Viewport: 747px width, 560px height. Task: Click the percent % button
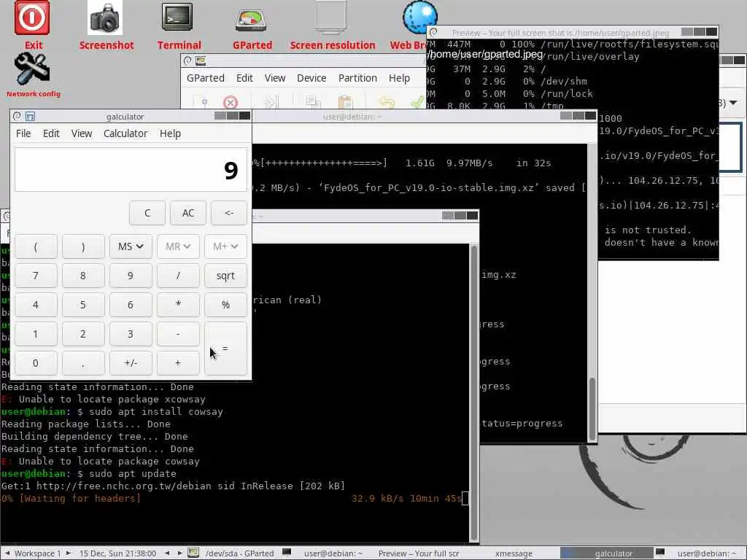click(225, 305)
